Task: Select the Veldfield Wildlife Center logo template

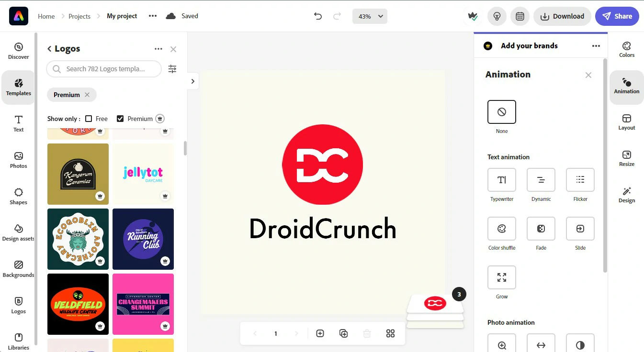Action: click(x=78, y=304)
